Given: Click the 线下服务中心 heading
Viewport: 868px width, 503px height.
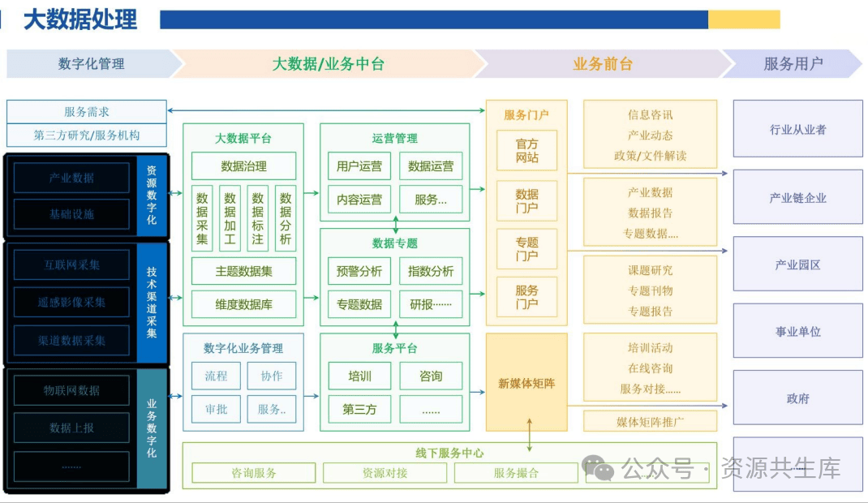Looking at the screenshot, I should (x=449, y=453).
